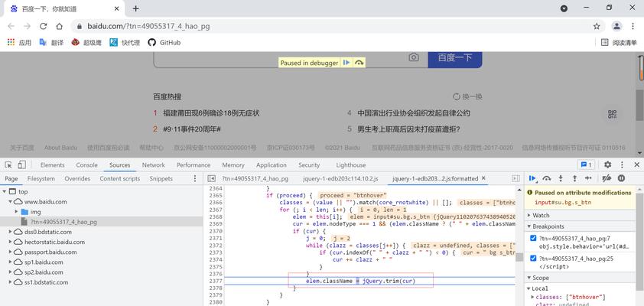Click the QR code icon on page
644x306 pixels.
613,115
